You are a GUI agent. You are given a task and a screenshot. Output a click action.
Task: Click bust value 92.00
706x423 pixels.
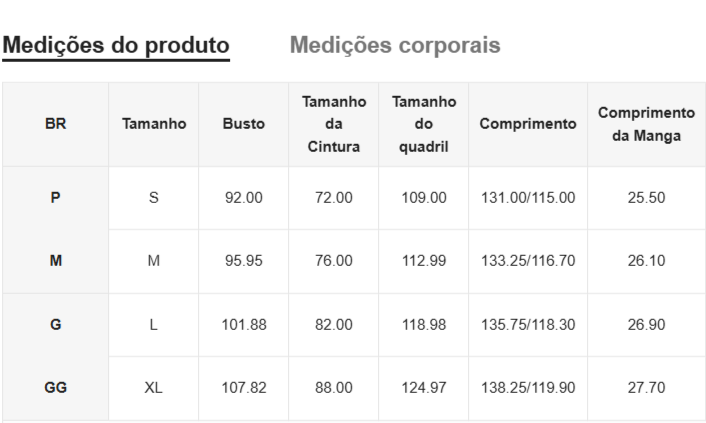click(244, 198)
